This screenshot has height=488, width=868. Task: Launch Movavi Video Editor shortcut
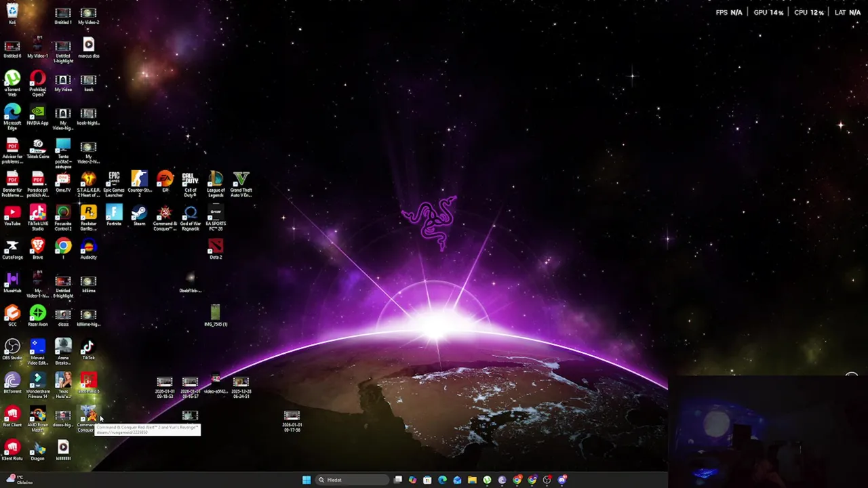click(37, 352)
